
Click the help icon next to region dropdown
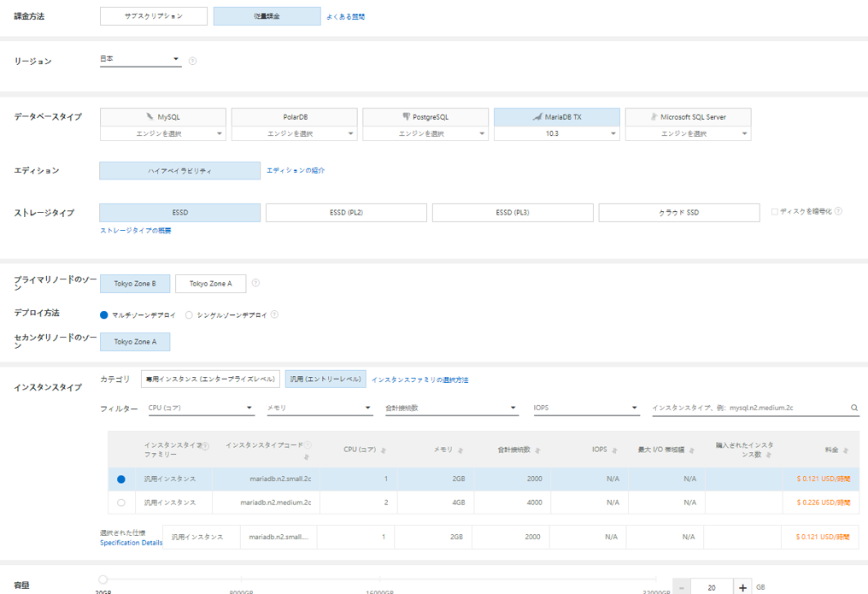192,61
